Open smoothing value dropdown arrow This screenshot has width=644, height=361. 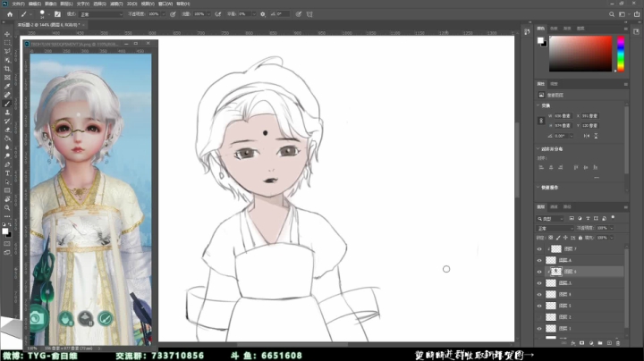point(254,14)
